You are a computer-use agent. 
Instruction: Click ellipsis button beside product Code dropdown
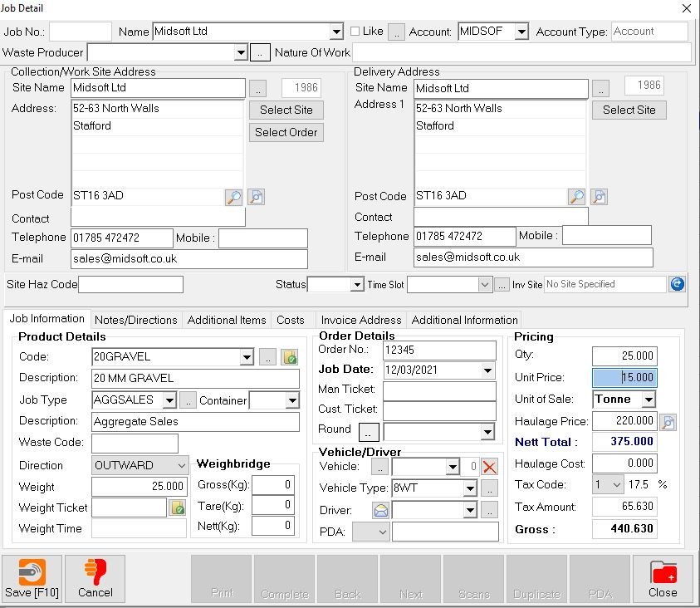coord(267,357)
